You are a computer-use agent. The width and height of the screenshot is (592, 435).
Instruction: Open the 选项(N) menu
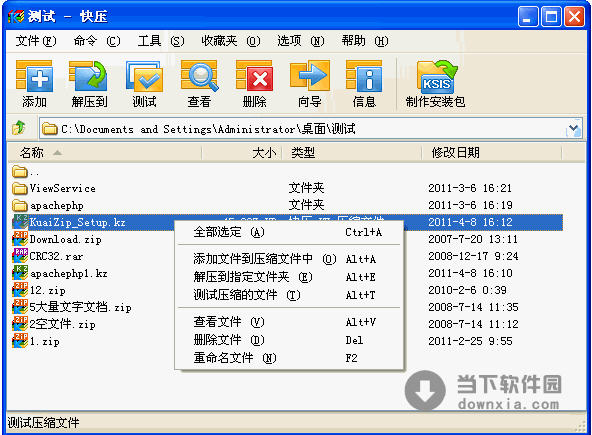(x=301, y=41)
